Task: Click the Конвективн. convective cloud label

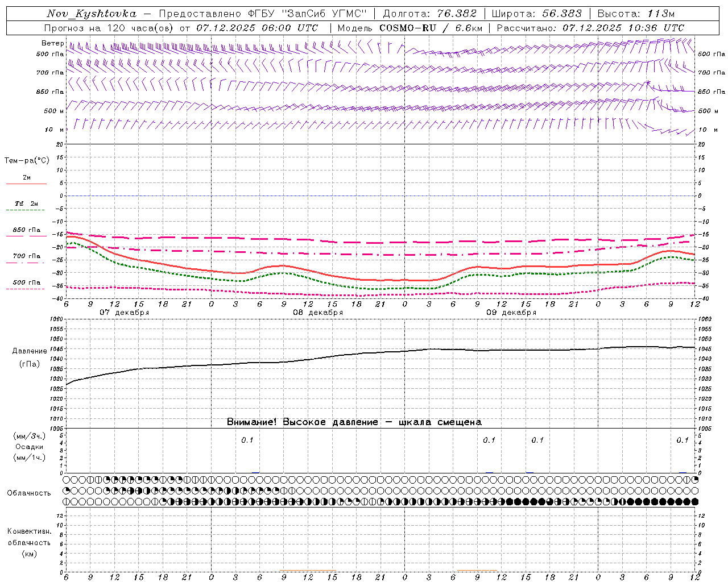Action: (29, 531)
